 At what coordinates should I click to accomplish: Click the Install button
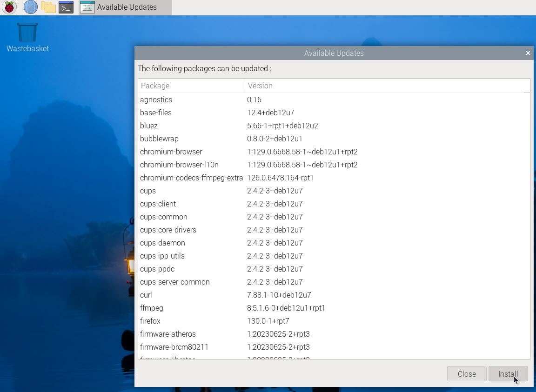point(508,374)
